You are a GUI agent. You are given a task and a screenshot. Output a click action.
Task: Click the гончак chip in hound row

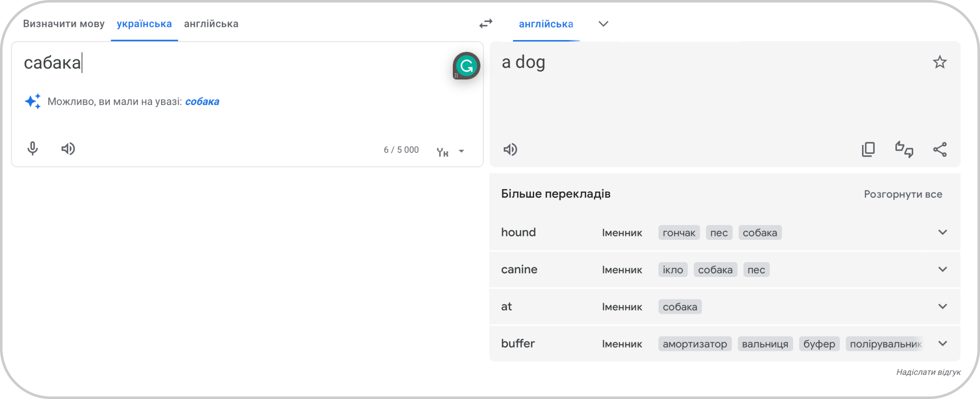point(679,233)
